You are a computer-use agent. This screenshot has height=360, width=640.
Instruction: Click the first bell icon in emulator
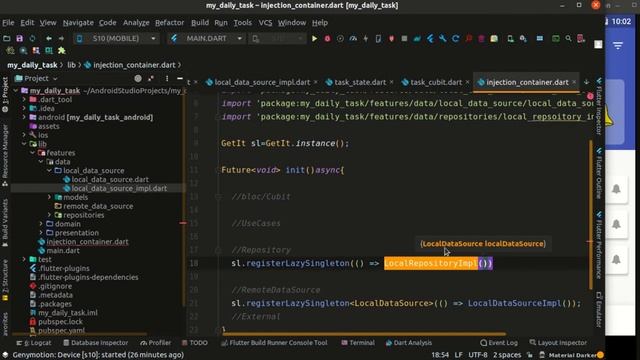(616, 189)
